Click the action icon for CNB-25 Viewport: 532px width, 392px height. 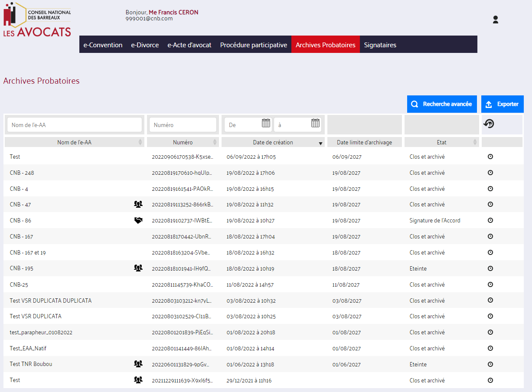490,284
